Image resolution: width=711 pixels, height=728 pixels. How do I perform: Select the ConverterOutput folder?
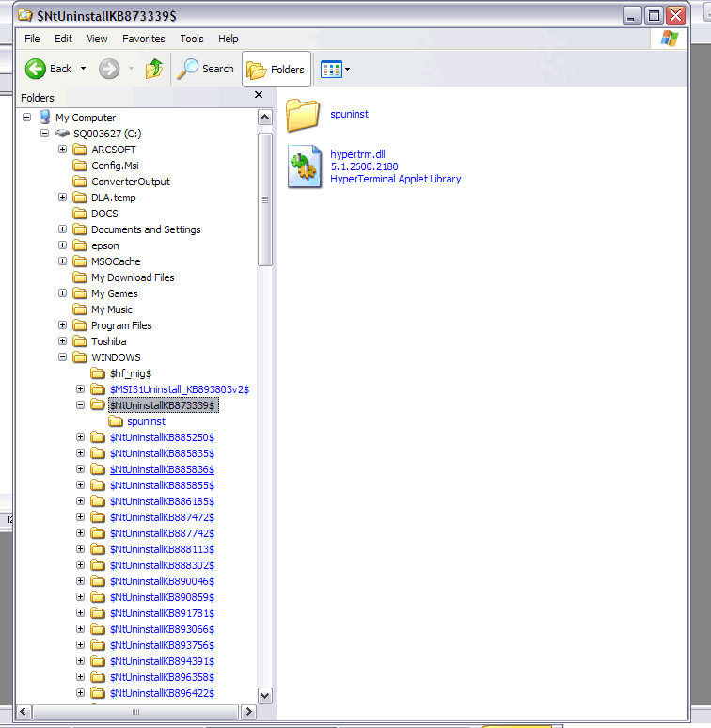(121, 182)
